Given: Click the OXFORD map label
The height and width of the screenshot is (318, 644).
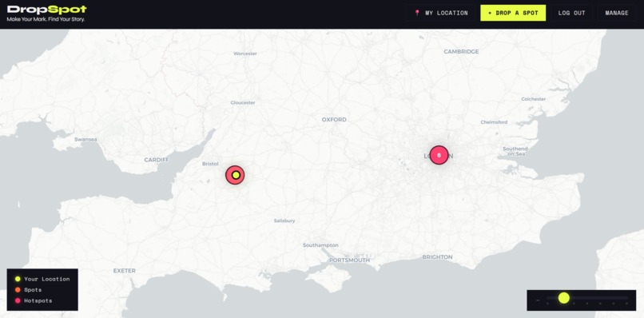Looking at the screenshot, I should [x=334, y=120].
